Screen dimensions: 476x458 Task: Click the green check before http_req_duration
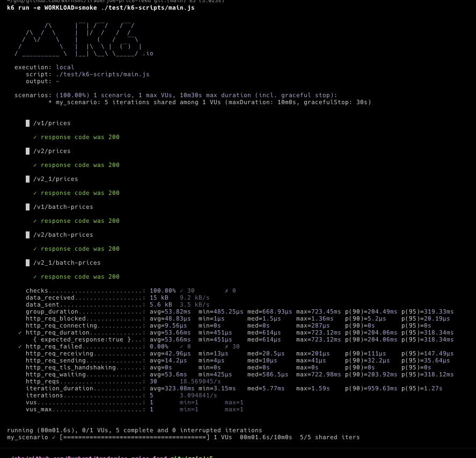tap(20, 333)
